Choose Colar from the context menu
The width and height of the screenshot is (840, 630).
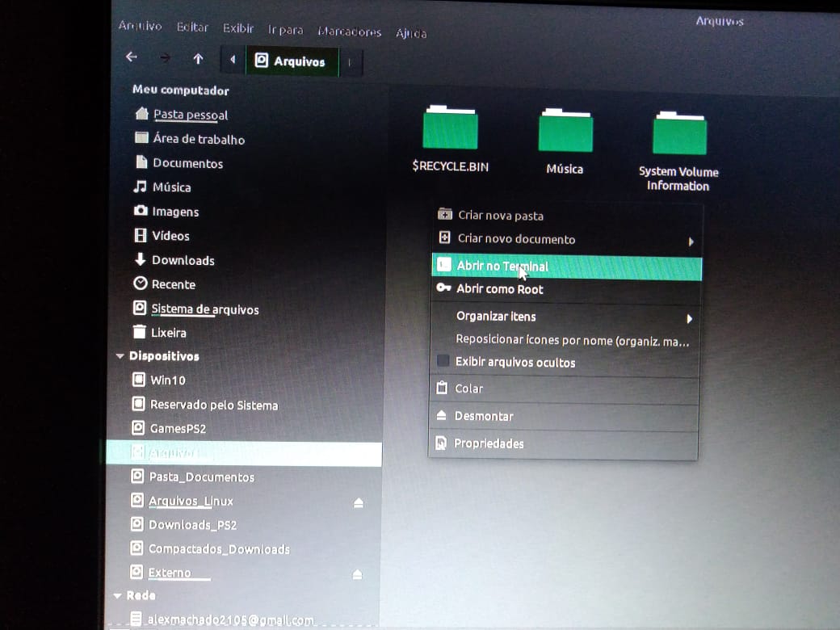point(565,388)
